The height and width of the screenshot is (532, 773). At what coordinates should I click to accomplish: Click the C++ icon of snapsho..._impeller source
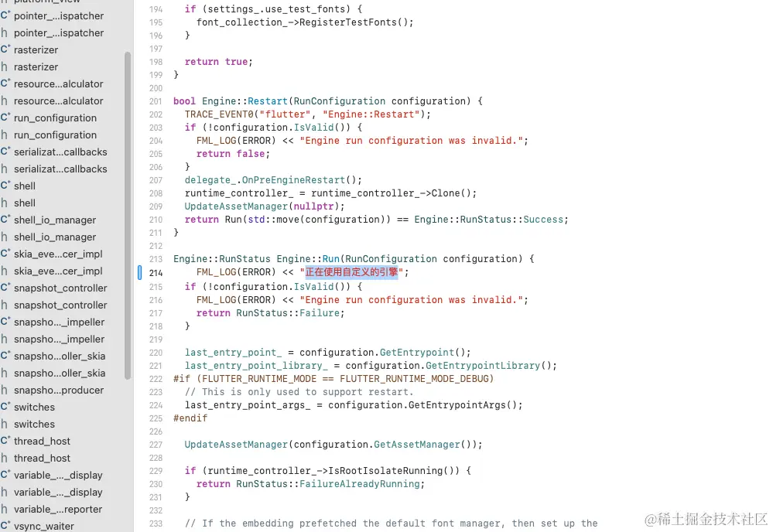pos(5,321)
